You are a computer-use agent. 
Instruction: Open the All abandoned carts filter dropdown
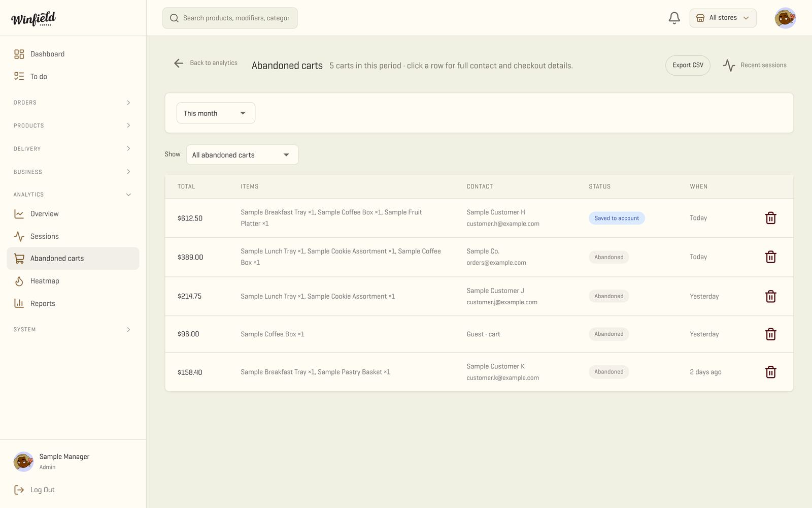click(242, 155)
